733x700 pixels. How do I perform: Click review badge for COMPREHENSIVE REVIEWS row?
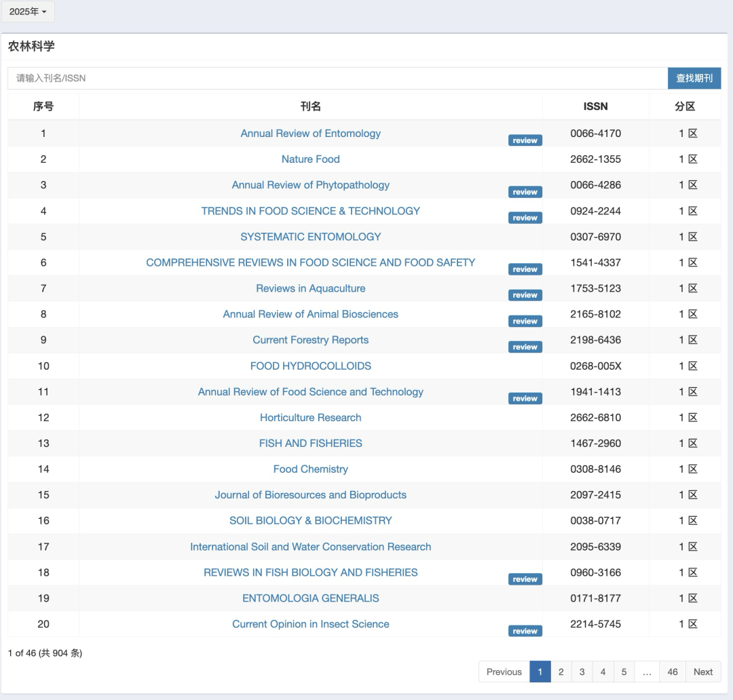tap(525, 269)
